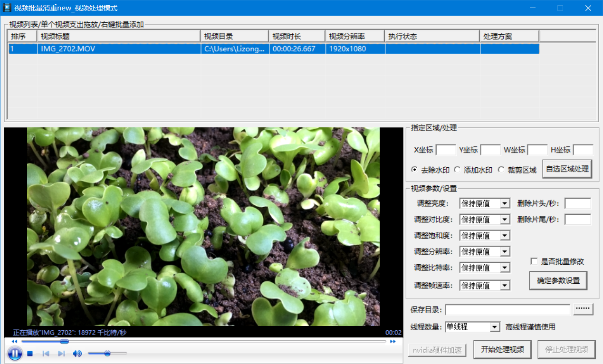Click the video preview of seedlings
This screenshot has height=364, width=603.
(x=203, y=226)
